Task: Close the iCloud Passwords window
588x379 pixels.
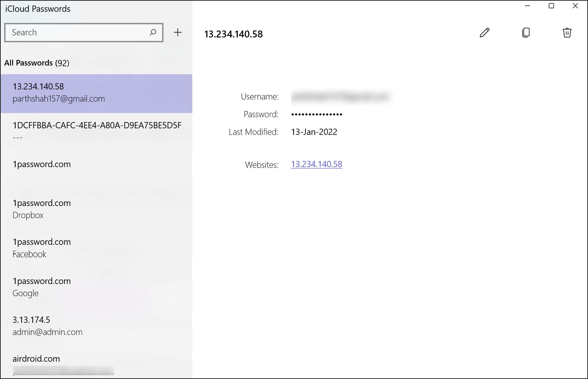Action: pyautogui.click(x=575, y=6)
